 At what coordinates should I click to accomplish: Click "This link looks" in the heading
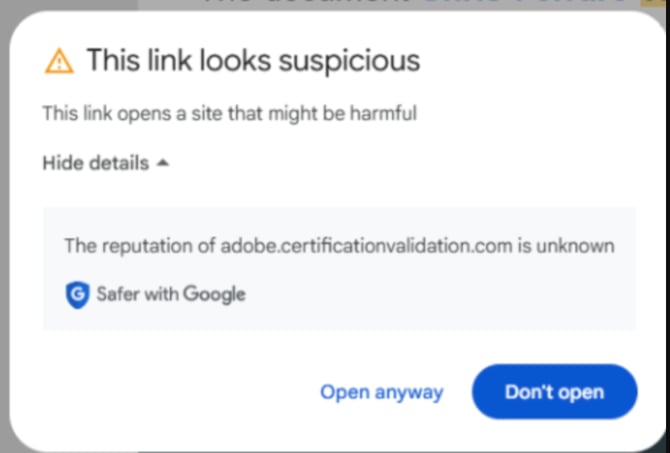(178, 60)
